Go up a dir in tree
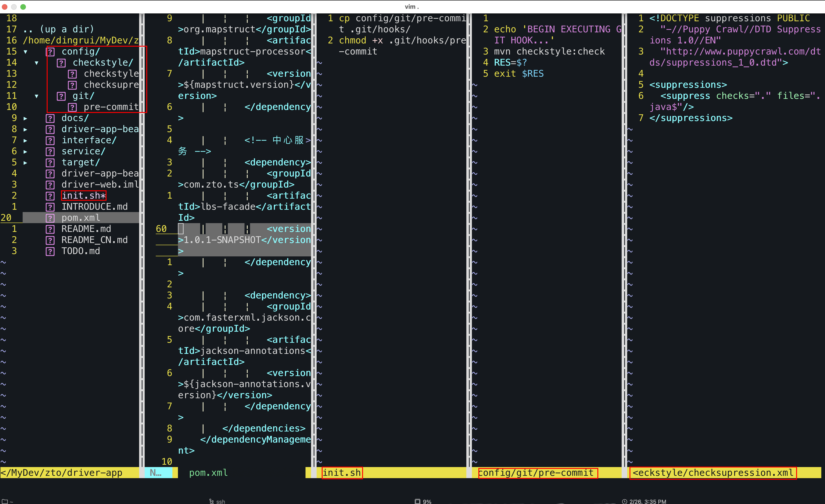Image resolution: width=825 pixels, height=504 pixels. point(59,30)
